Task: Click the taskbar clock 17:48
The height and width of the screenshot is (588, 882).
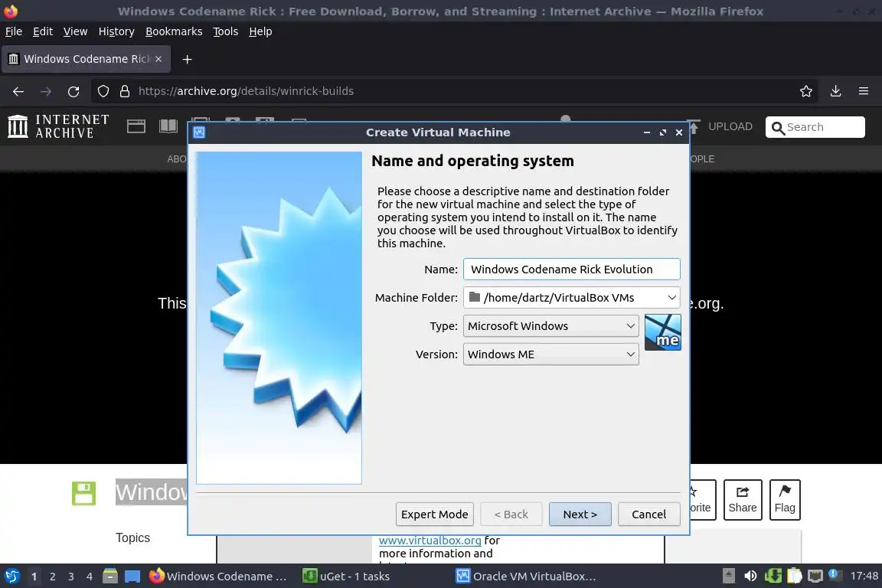Action: click(x=864, y=576)
